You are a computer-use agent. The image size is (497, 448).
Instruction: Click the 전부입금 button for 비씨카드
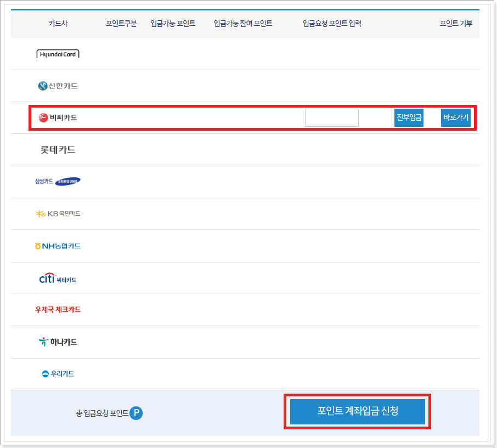[409, 117]
